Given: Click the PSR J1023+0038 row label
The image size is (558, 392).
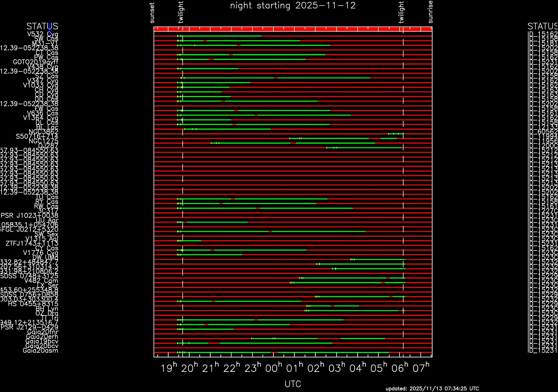Looking at the screenshot, I should pos(29,216).
